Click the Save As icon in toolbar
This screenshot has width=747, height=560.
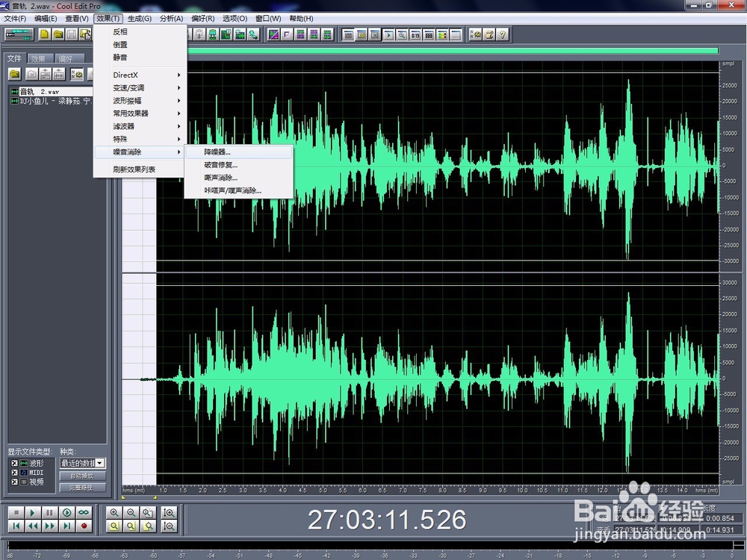[85, 34]
